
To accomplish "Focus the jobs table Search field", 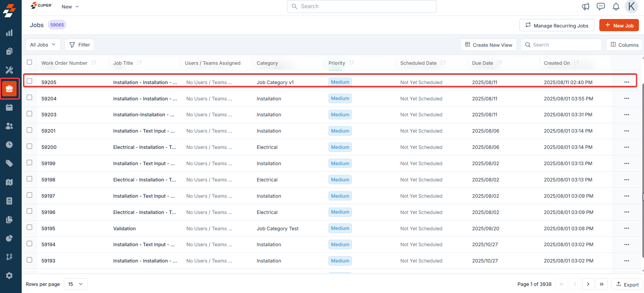I will click(561, 45).
